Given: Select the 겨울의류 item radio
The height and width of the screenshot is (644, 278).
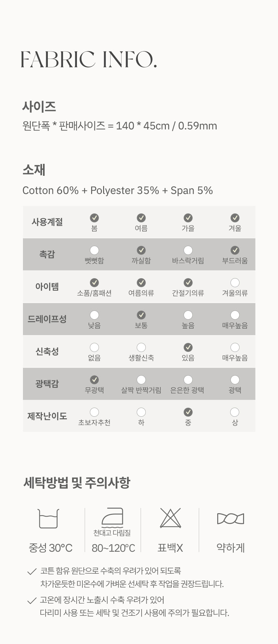Looking at the screenshot, I should point(235,283).
